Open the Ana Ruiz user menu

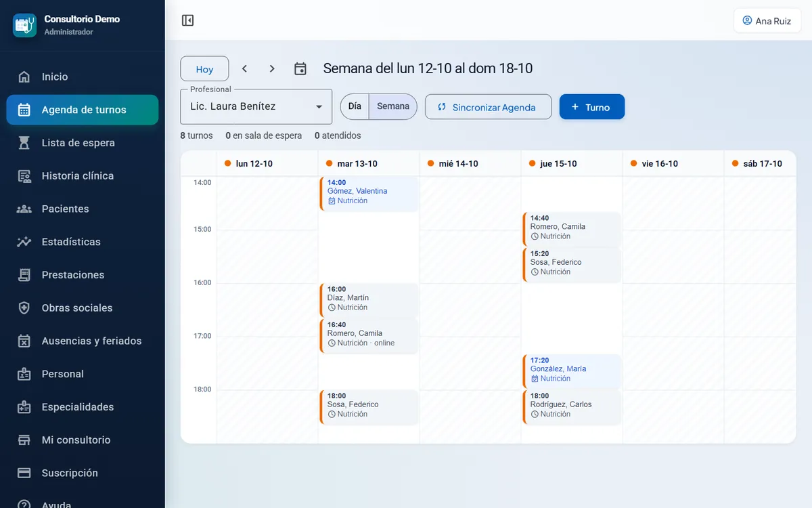pyautogui.click(x=767, y=20)
